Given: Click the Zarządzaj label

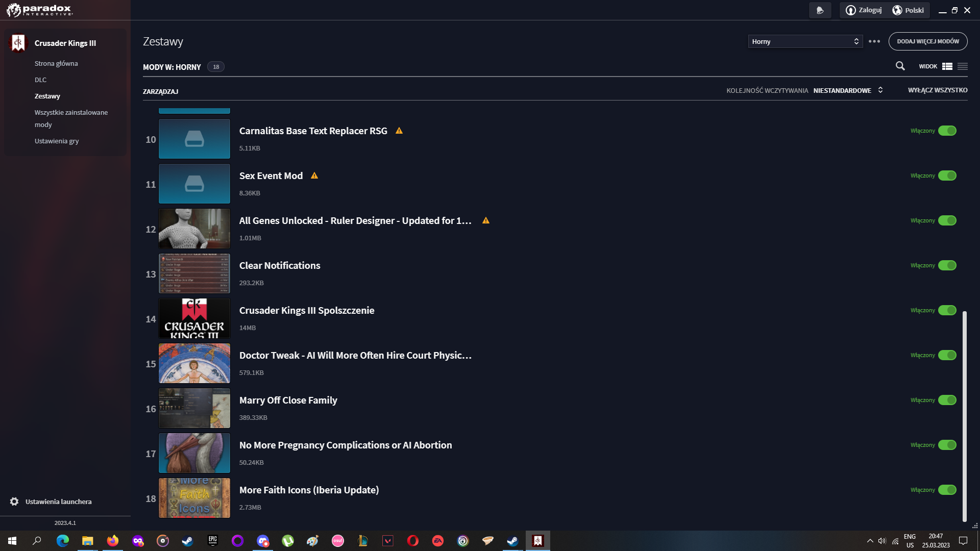Looking at the screenshot, I should 160,91.
